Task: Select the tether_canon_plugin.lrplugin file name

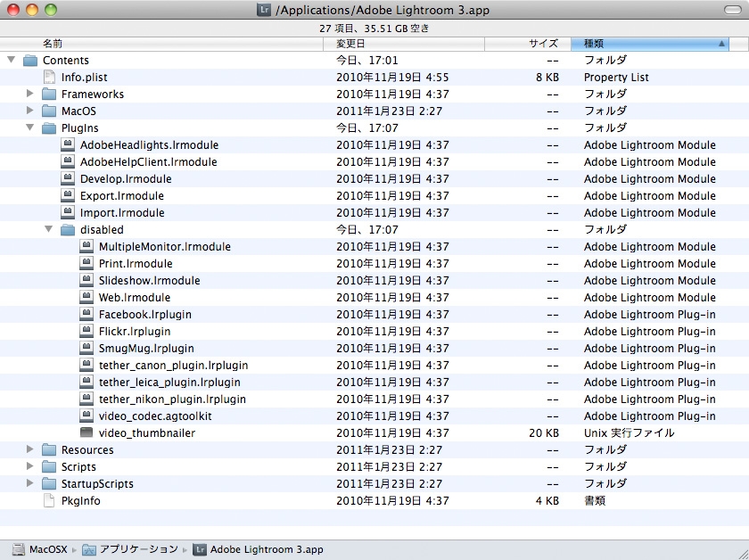Action: pos(173,366)
